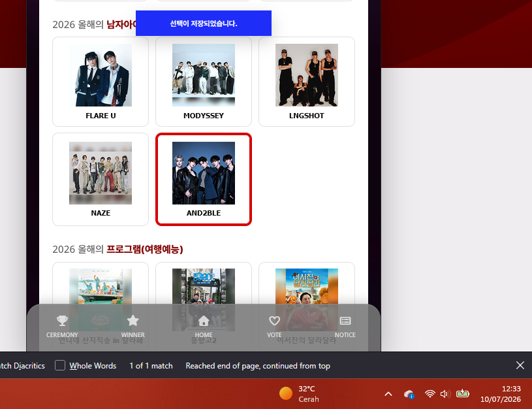532x409 pixels.
Task: Click the VOTE navigation label
Action: click(x=274, y=335)
